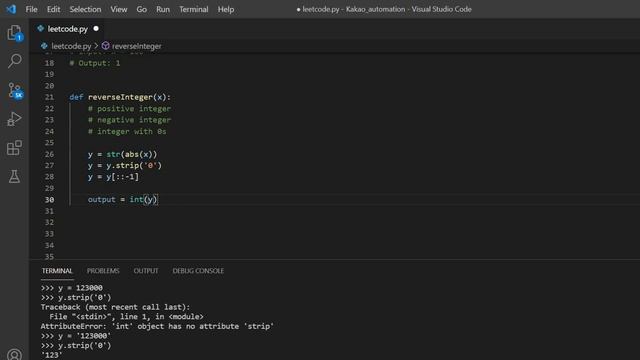The width and height of the screenshot is (640, 360).
Task: Click the 'def reverseInteger(x):' line
Action: 120,97
